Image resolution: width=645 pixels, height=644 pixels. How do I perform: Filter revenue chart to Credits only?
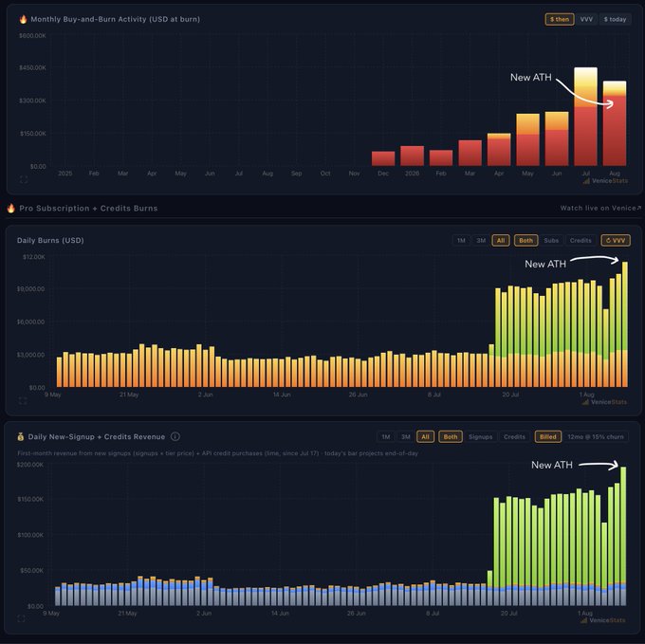click(514, 436)
